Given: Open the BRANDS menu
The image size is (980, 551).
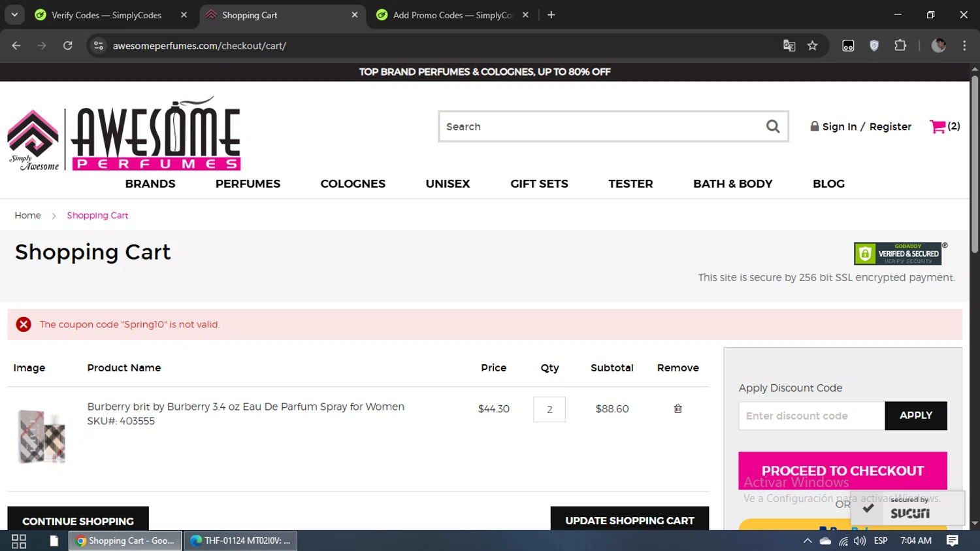Looking at the screenshot, I should click(x=150, y=184).
